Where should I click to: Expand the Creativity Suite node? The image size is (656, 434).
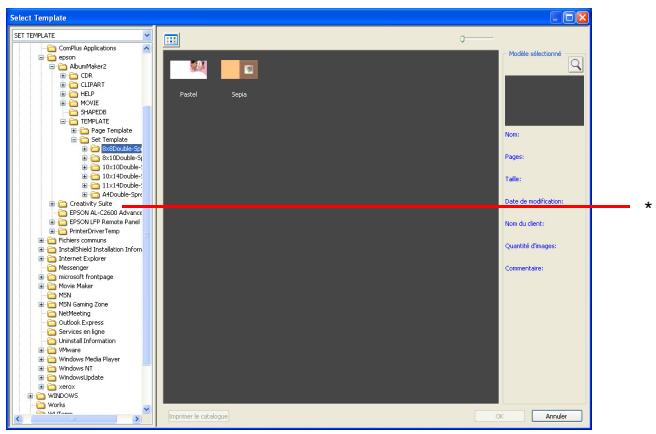coord(52,203)
